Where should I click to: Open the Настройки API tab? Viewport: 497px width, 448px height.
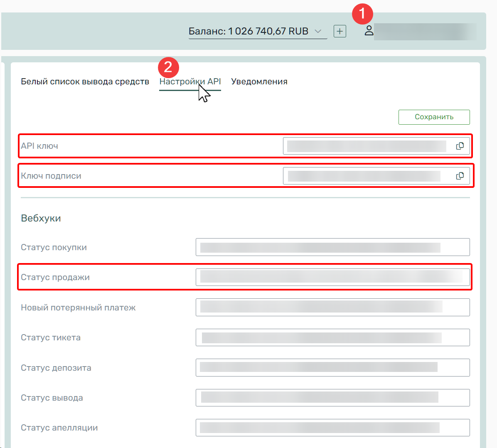(x=190, y=81)
